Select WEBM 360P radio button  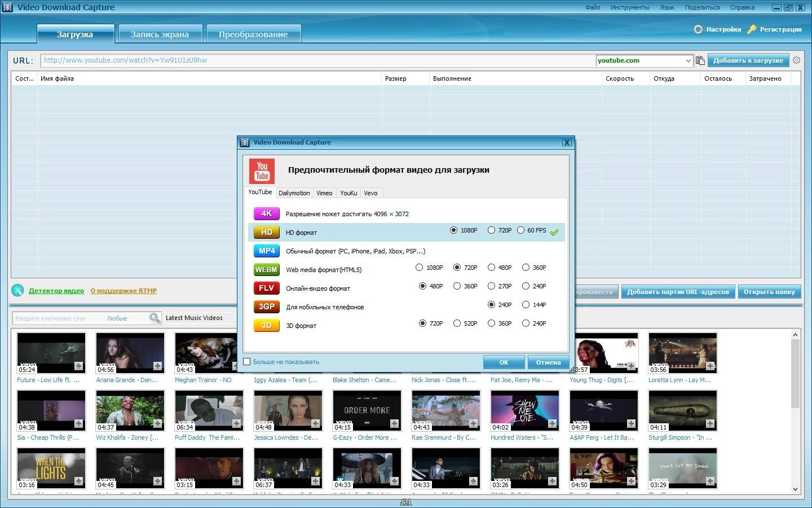pyautogui.click(x=526, y=268)
